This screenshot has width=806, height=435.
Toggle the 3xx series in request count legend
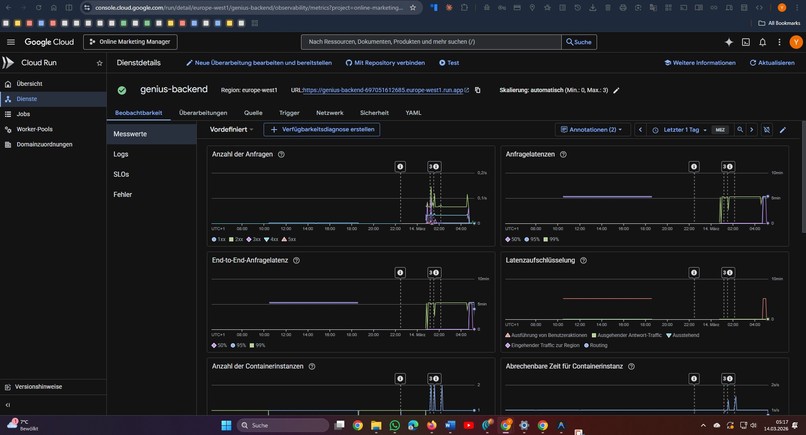[253, 239]
